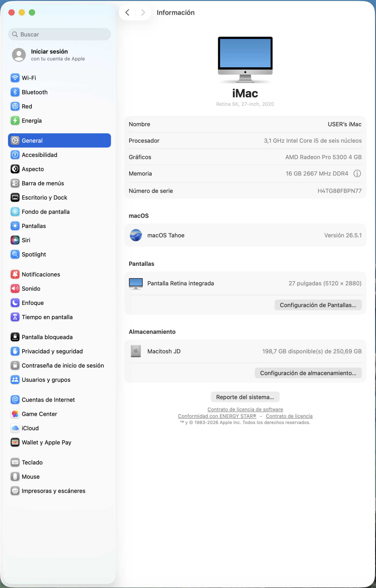Open the shorter Contrato de licencia link
The width and height of the screenshot is (376, 588).
pyautogui.click(x=289, y=416)
